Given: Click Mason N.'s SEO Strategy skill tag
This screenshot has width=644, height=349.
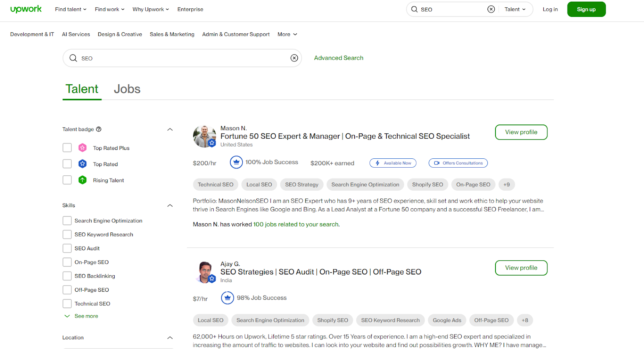Looking at the screenshot, I should click(302, 185).
